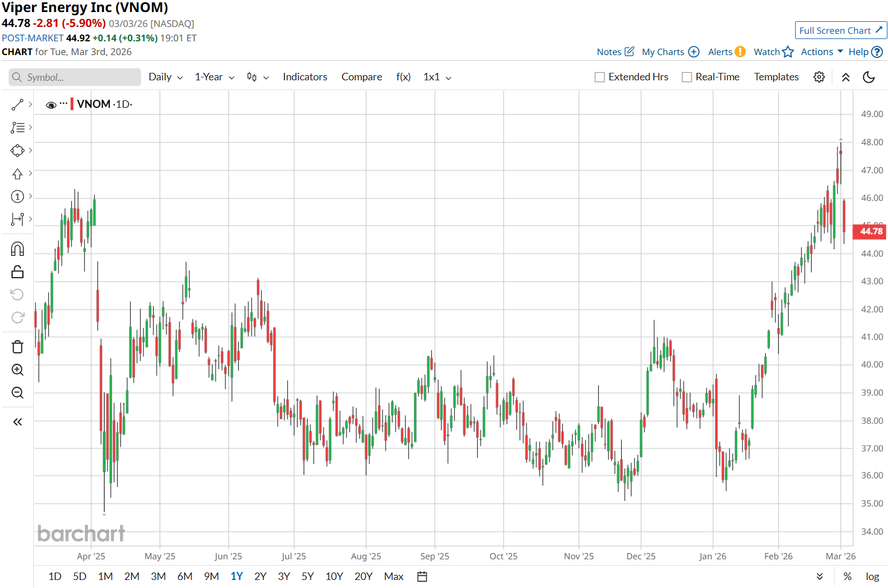888x588 pixels.
Task: Open the 1x1 grid layout dropdown
Action: coord(437,77)
